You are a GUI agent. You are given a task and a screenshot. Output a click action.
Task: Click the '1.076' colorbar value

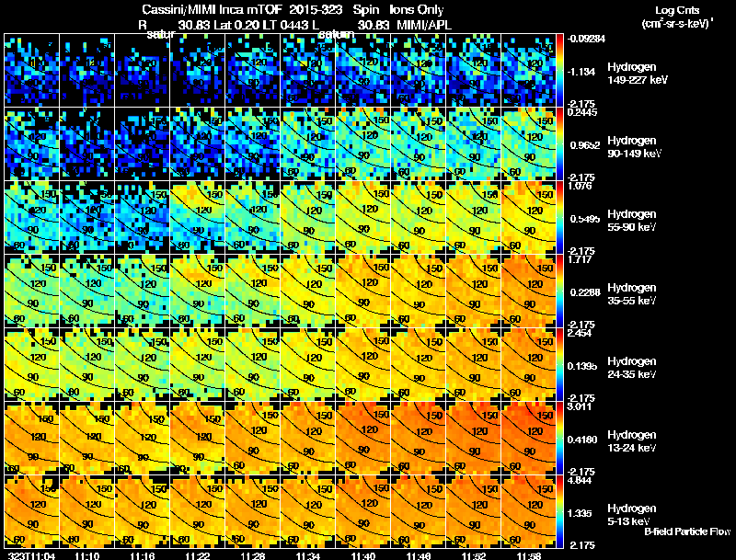tap(580, 186)
